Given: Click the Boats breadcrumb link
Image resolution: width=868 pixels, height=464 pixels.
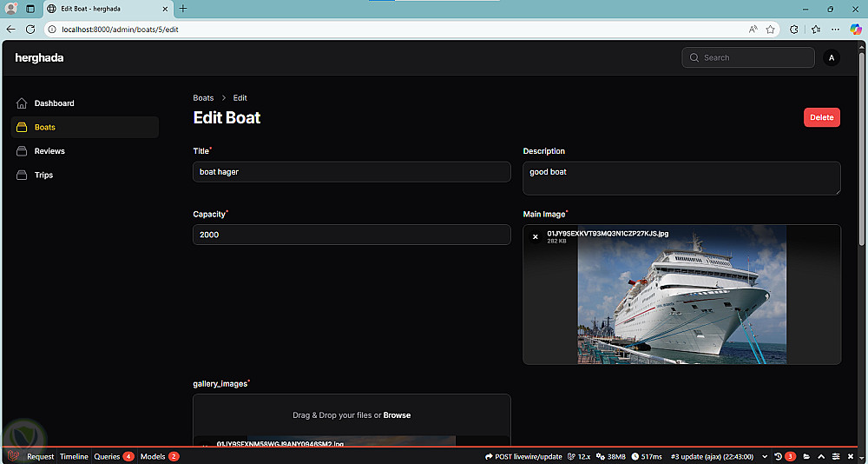Looking at the screenshot, I should coord(203,97).
